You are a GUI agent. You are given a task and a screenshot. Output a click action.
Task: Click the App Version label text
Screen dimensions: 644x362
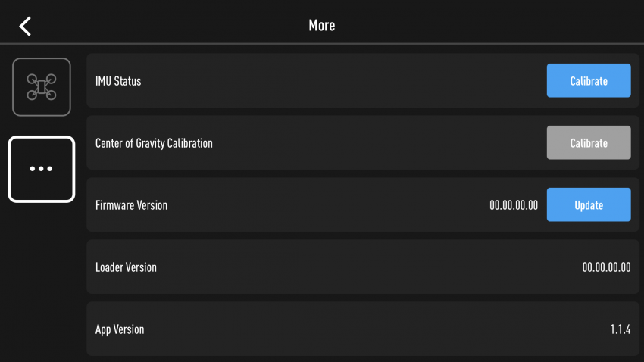[x=120, y=329]
